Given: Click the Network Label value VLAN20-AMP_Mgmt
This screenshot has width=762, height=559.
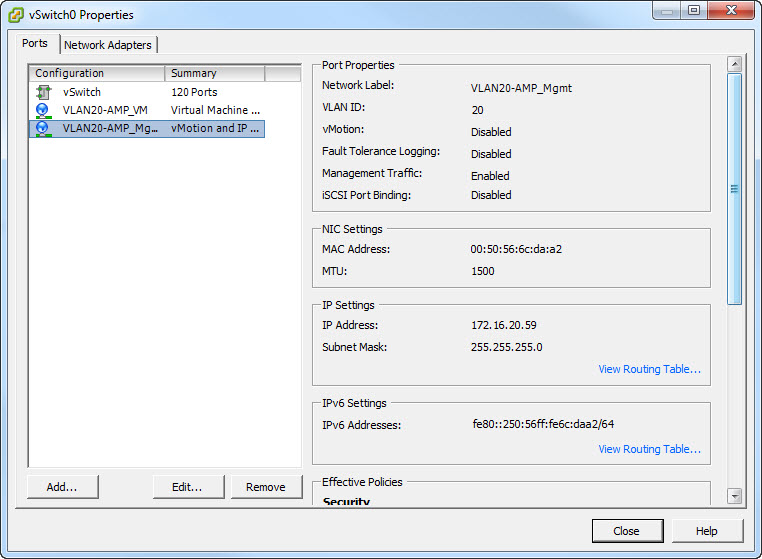Looking at the screenshot, I should [521, 88].
